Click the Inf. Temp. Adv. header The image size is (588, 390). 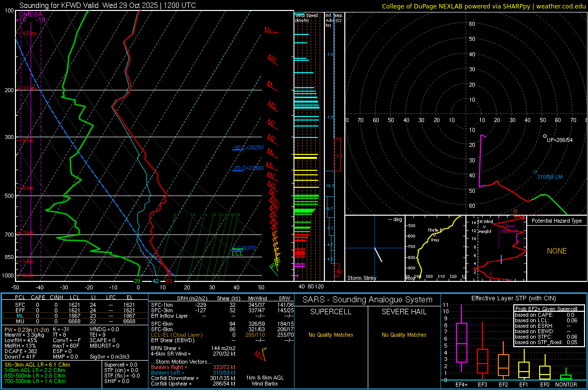[x=334, y=20]
